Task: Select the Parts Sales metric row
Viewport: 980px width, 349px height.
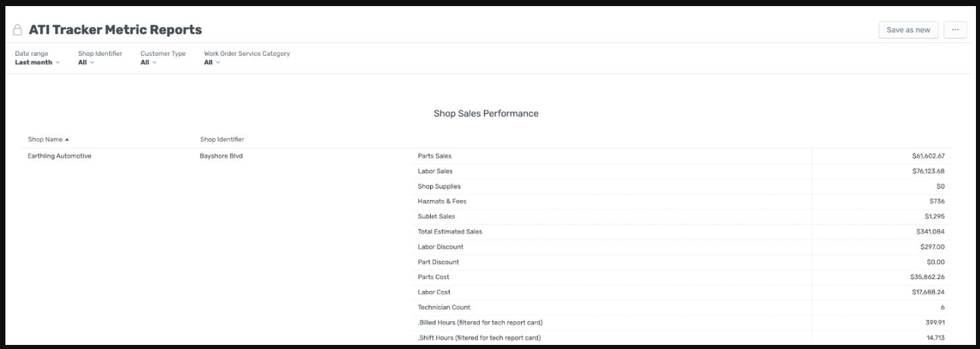Action: 681,156
